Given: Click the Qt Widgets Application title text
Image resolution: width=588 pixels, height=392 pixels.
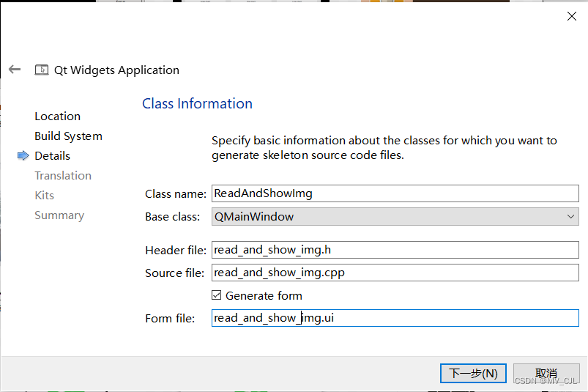Looking at the screenshot, I should (116, 70).
